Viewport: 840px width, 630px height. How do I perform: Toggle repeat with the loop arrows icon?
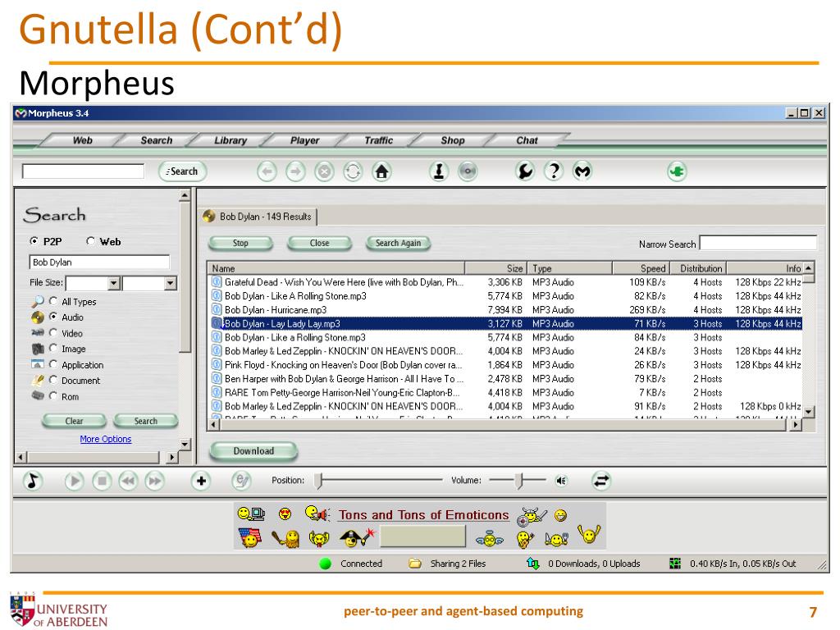tap(601, 481)
